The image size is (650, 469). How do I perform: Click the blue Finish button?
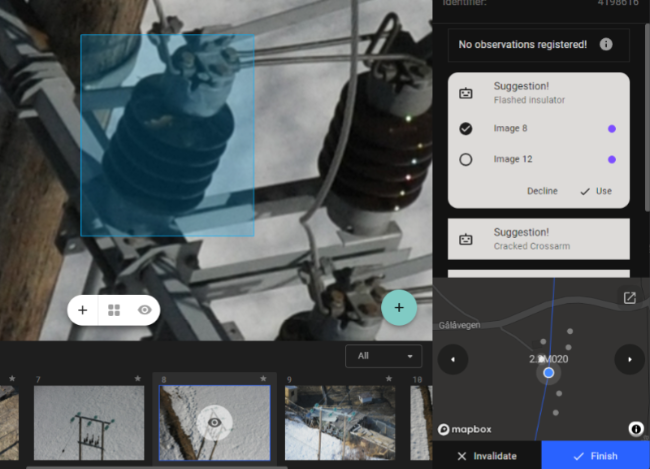pos(595,456)
